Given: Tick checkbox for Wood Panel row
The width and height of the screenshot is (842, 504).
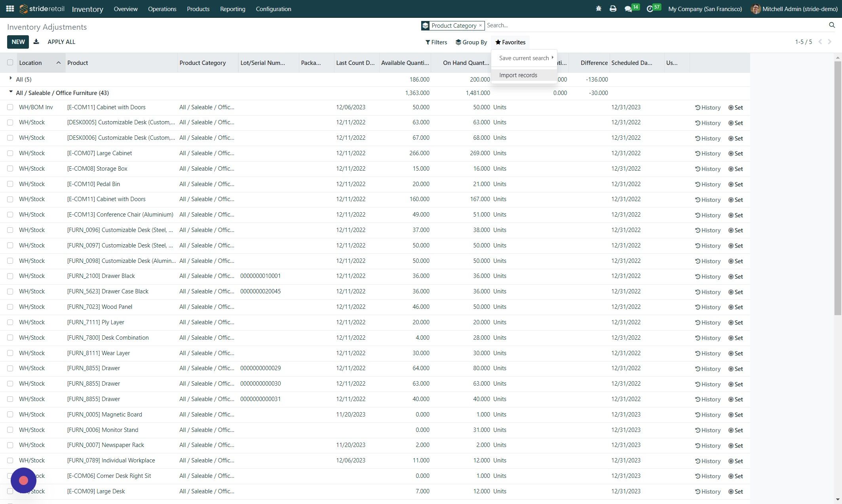Looking at the screenshot, I should pos(10,307).
